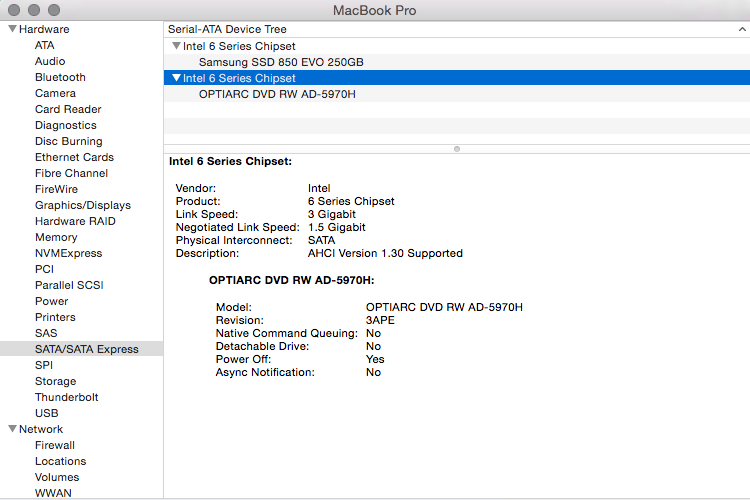Click the bold OPTIARC DVD RW AD-5970H heading

point(291,280)
